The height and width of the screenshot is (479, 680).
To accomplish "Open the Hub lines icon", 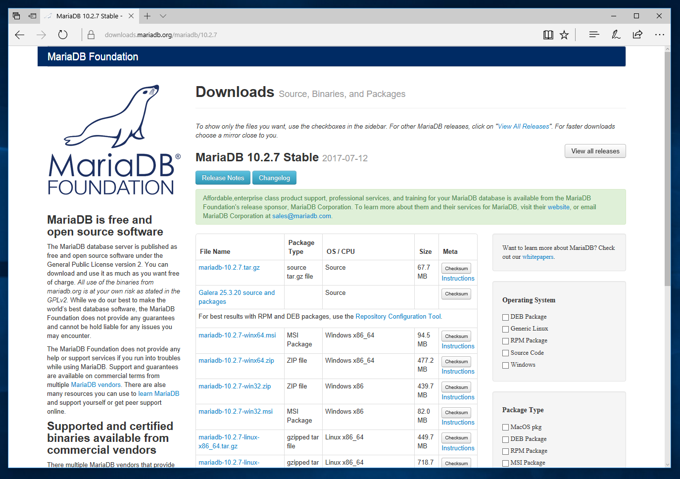I will [594, 35].
